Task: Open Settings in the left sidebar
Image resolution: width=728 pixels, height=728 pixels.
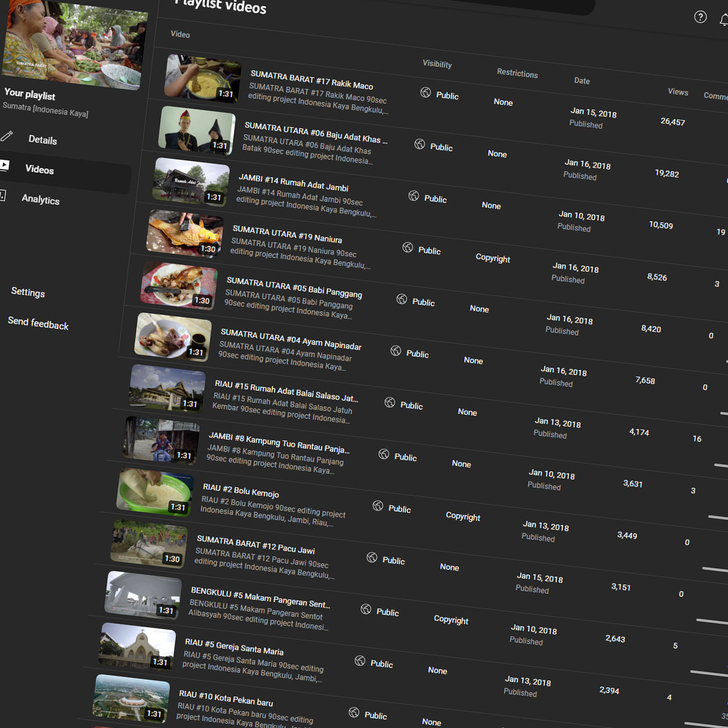Action: [28, 292]
